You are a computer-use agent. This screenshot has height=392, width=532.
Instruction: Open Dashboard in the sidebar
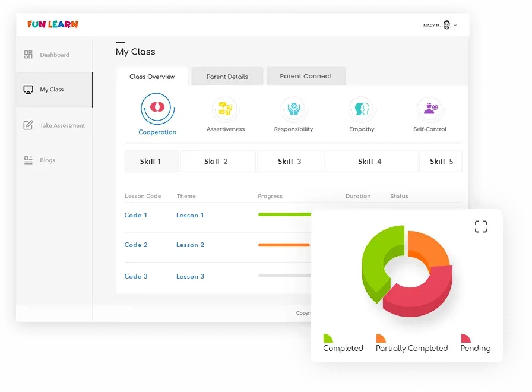coord(54,55)
